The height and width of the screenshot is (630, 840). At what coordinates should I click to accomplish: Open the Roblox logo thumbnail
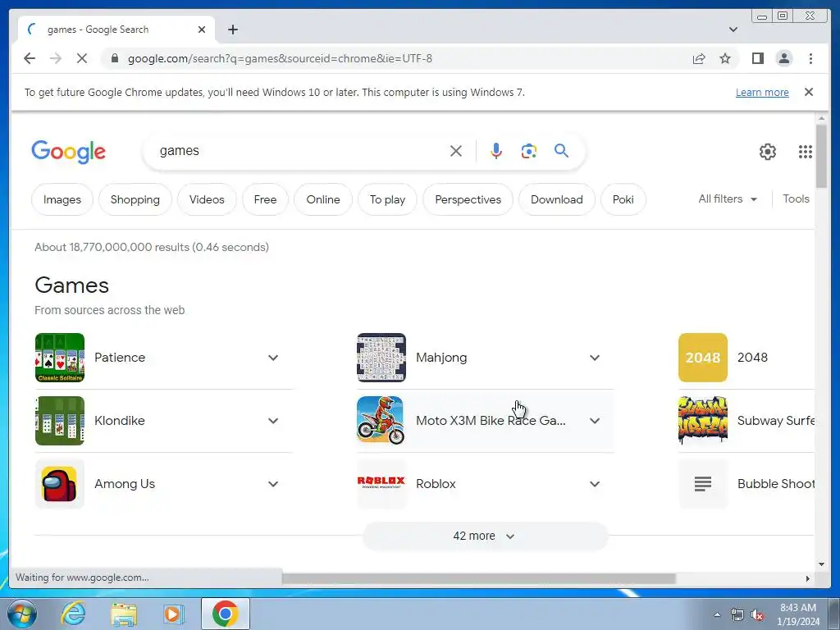click(x=381, y=484)
